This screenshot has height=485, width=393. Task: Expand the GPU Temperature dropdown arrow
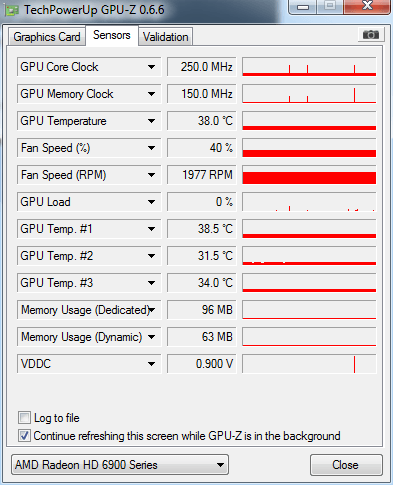[151, 121]
